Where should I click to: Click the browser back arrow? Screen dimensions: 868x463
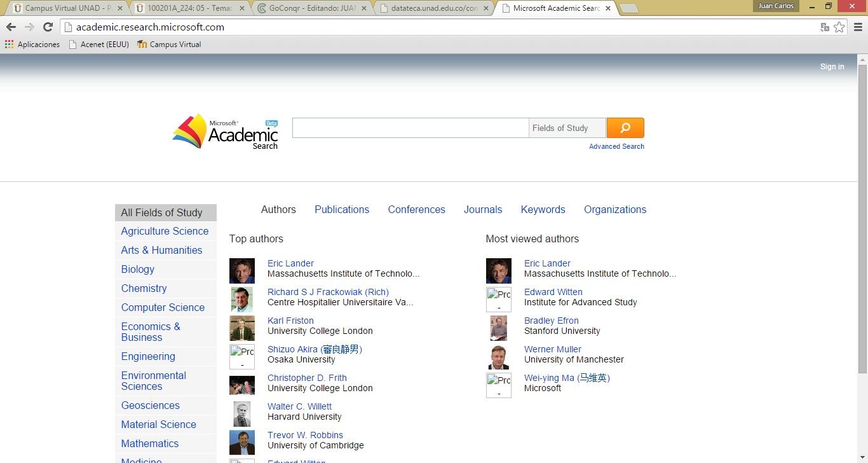(11, 27)
